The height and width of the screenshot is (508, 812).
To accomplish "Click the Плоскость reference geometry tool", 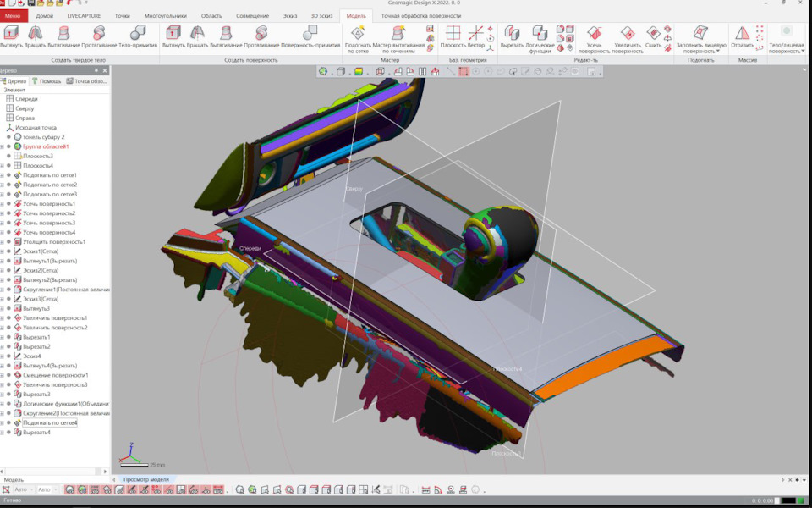I will [453, 36].
